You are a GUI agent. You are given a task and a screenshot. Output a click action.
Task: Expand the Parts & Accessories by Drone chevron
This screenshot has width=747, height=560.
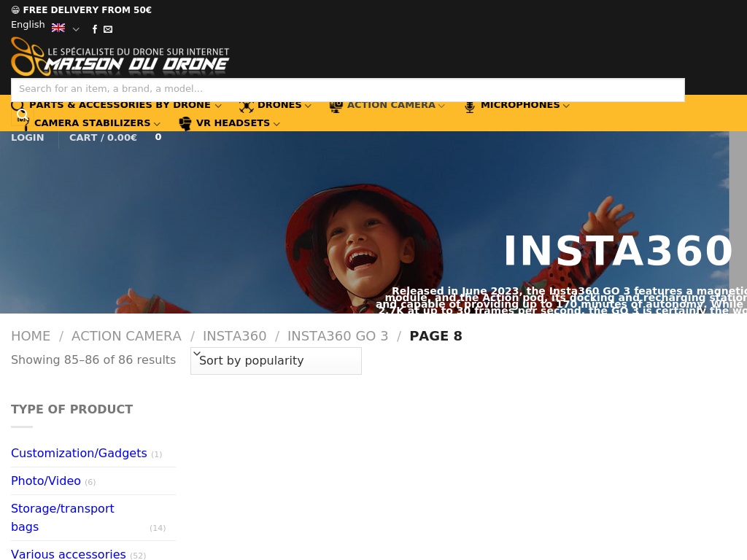click(x=218, y=106)
